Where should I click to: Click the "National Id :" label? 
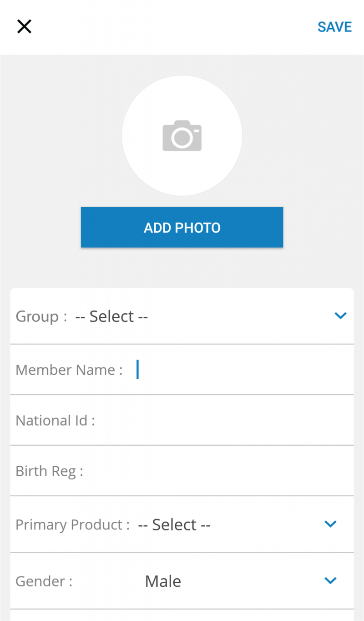click(55, 420)
